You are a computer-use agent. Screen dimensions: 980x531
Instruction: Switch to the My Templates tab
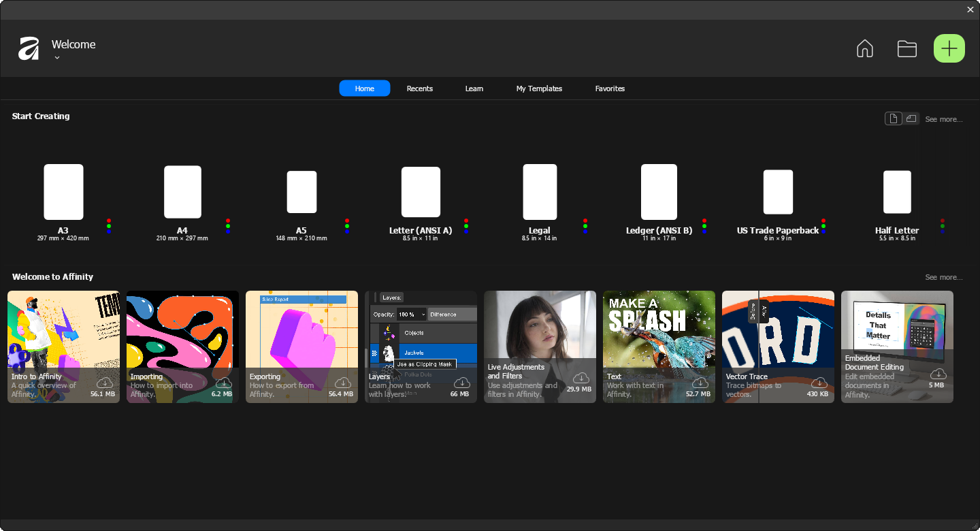click(539, 88)
